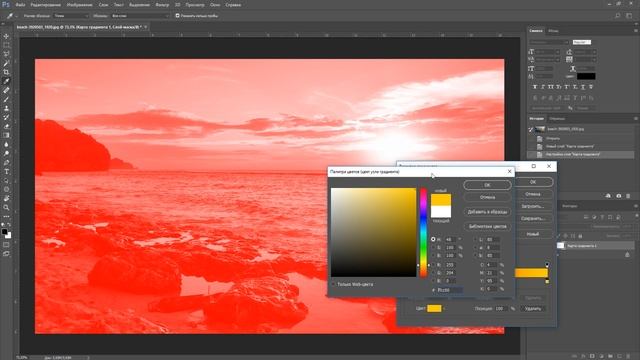Screen dimensions: 640x360
Task: Select the Crop tool
Action: pyautogui.click(x=6, y=72)
